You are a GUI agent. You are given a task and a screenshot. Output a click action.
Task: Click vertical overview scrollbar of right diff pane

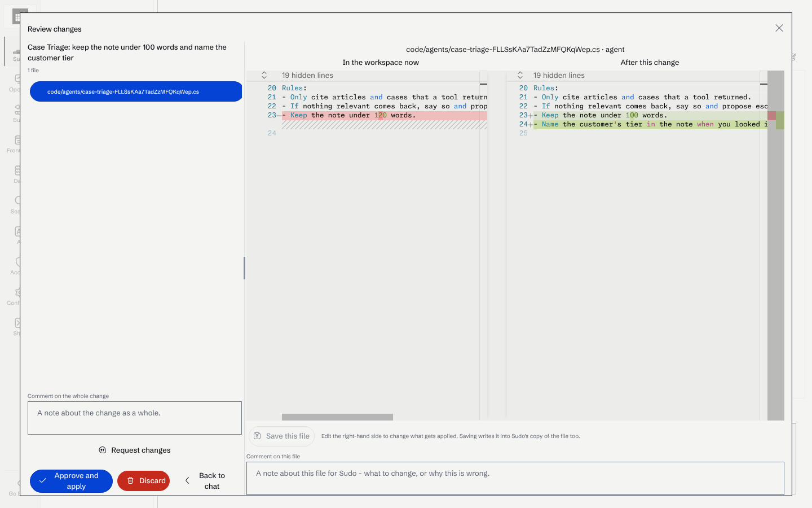click(776, 246)
